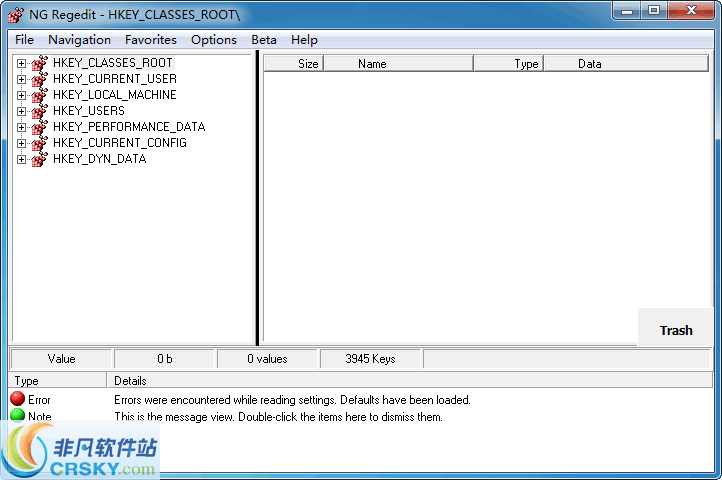Select the HKEY_CURRENT_CONFIG label in tree
722x480 pixels.
pyautogui.click(x=120, y=143)
